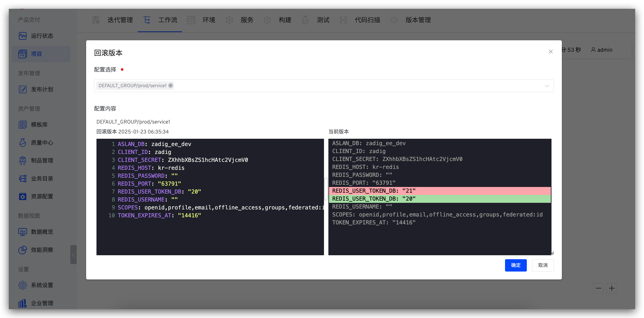
Task: Confirm rollback with 确定 button
Action: 516,265
